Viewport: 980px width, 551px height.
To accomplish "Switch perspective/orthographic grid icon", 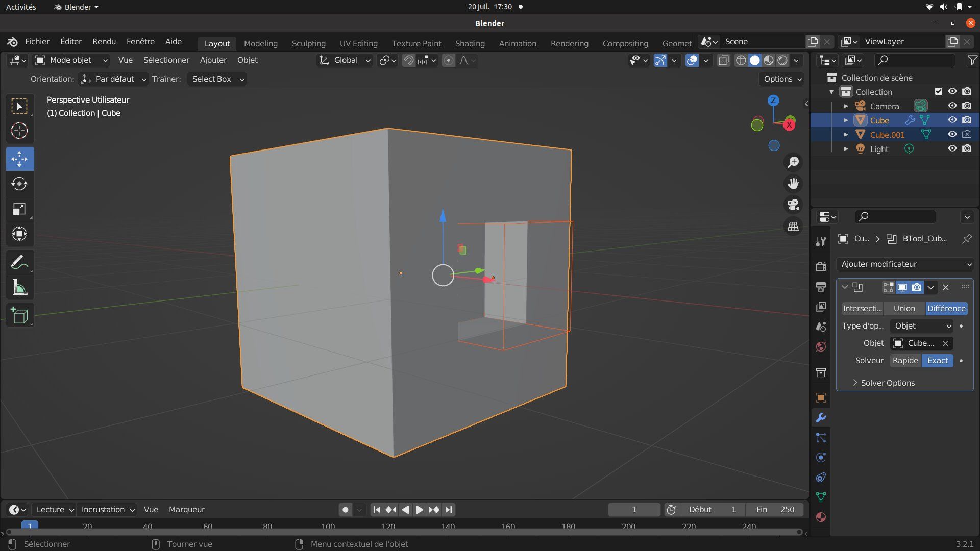I will (x=793, y=227).
